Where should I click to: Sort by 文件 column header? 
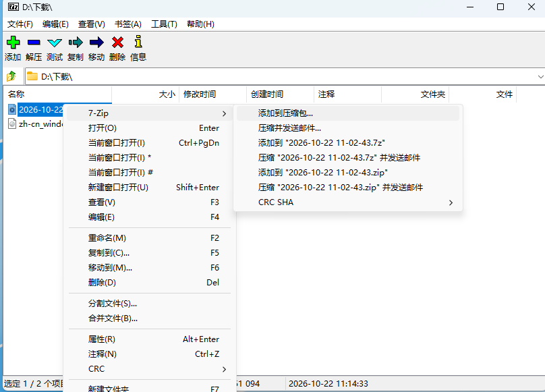click(x=482, y=94)
